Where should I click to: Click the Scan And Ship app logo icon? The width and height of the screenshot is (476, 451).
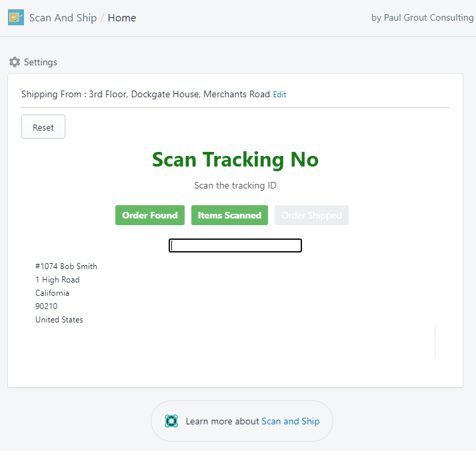pyautogui.click(x=16, y=17)
